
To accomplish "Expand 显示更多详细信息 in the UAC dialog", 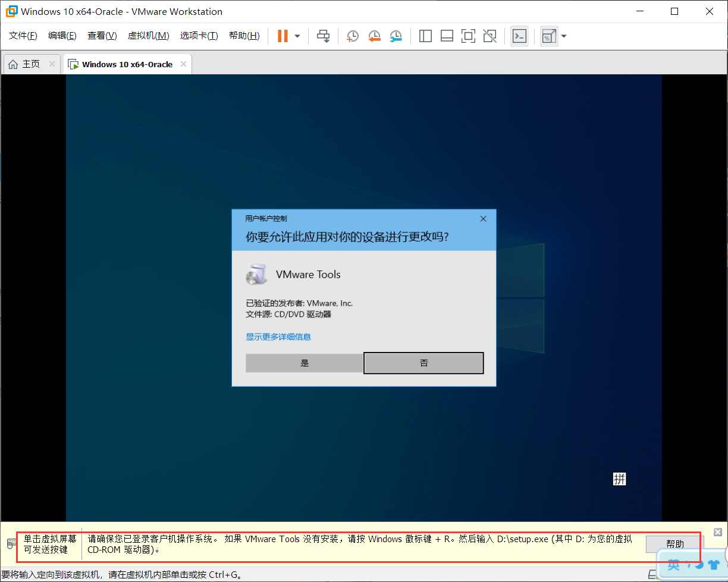I will tap(278, 336).
